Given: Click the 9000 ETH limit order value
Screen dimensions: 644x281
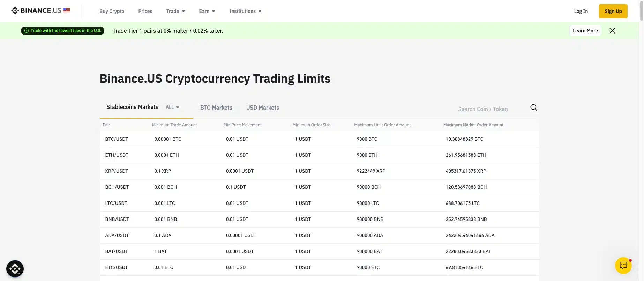Looking at the screenshot, I should (367, 155).
